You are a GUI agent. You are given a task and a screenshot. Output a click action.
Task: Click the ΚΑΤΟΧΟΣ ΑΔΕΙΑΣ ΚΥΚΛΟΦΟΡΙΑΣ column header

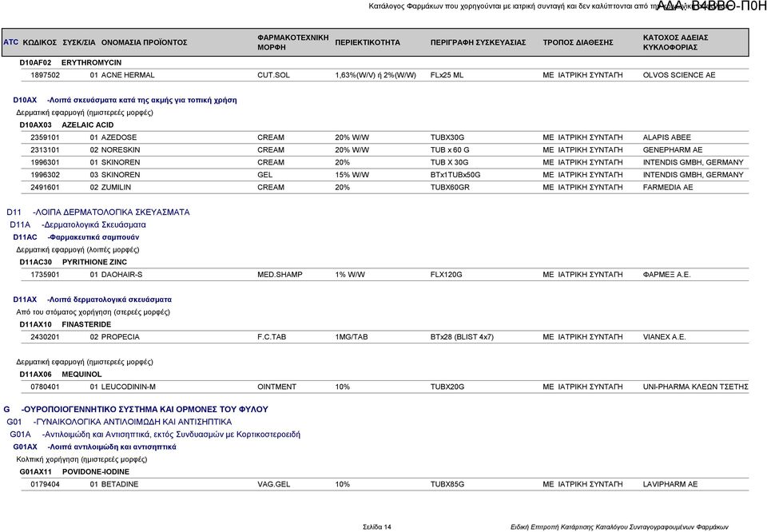(676, 42)
